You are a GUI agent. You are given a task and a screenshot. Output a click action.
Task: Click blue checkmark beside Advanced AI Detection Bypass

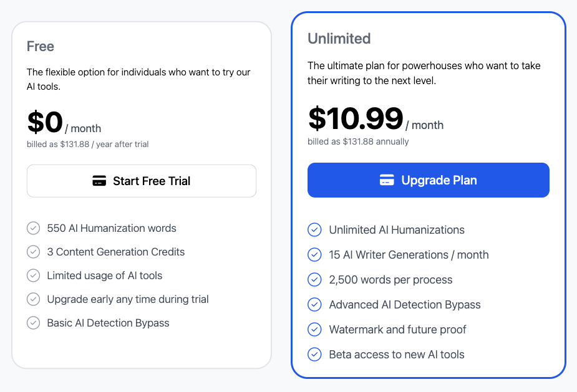tap(314, 305)
